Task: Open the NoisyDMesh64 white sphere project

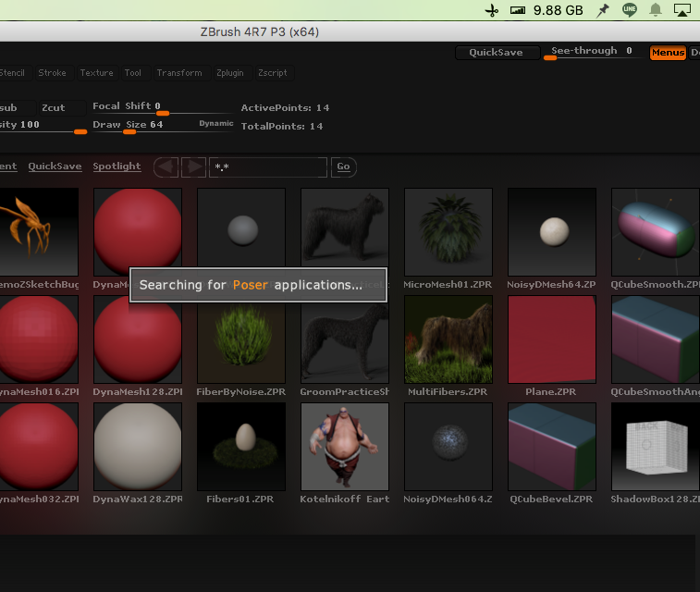Action: tap(552, 231)
